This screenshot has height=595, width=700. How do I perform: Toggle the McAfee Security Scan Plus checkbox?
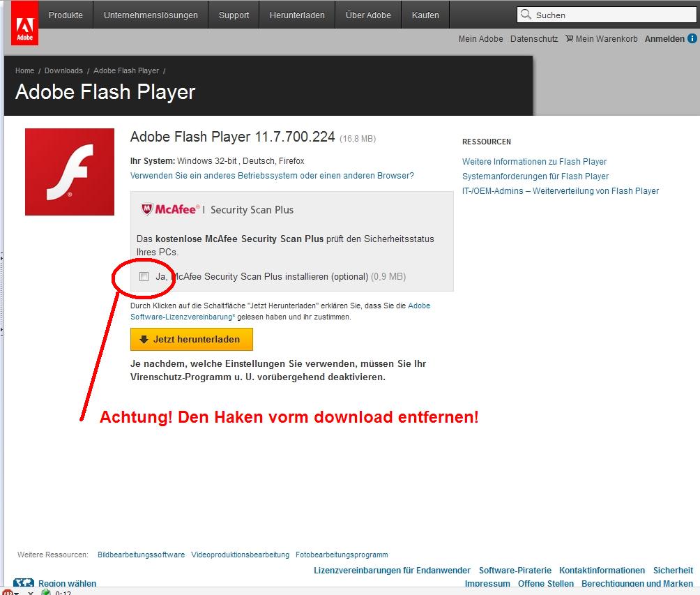(x=144, y=276)
